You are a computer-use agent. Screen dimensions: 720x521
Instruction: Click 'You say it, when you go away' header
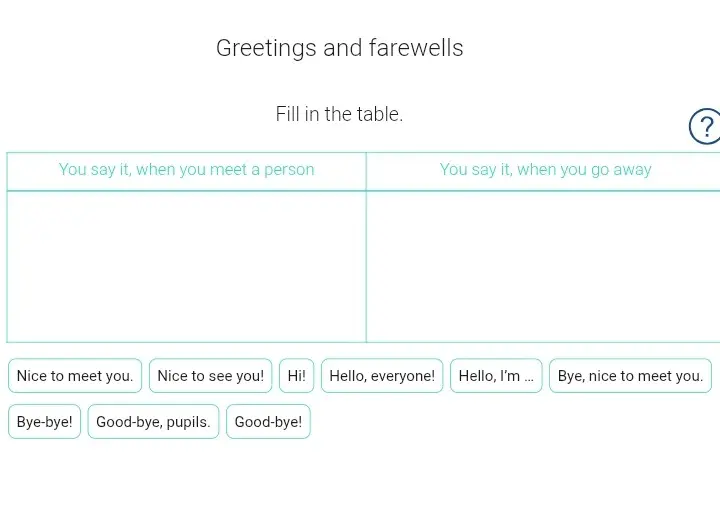tap(546, 169)
